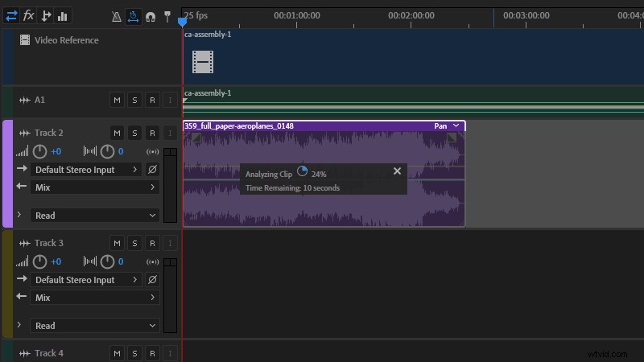Expand Track 2 automation lanes chevron

19,215
